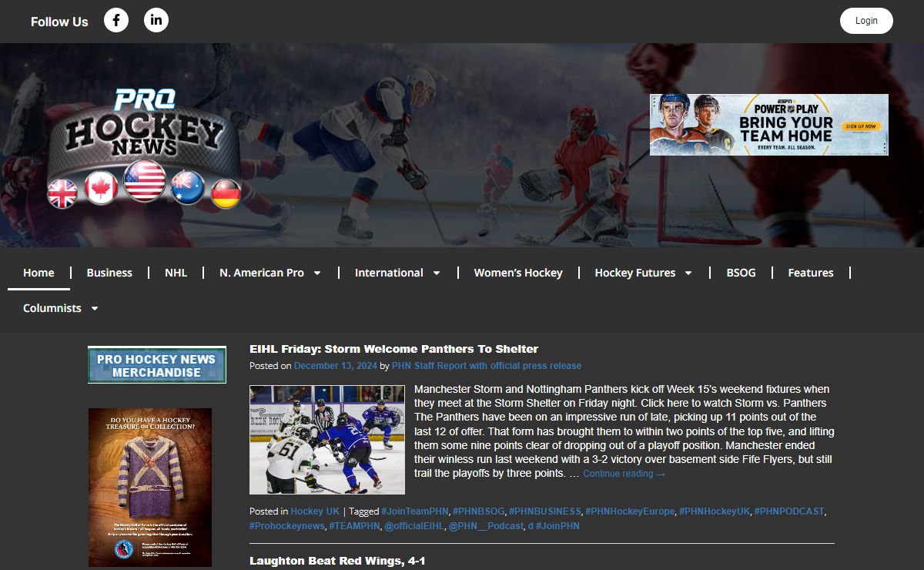
Task: Open the hockey treasure collection ad
Action: click(x=150, y=488)
